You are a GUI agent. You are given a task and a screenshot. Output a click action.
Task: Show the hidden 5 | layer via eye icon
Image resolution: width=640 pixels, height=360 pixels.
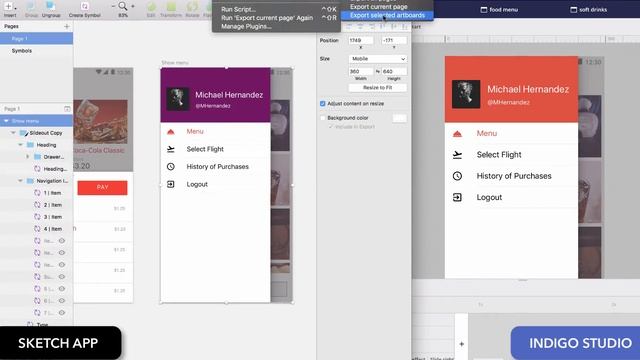[62, 289]
